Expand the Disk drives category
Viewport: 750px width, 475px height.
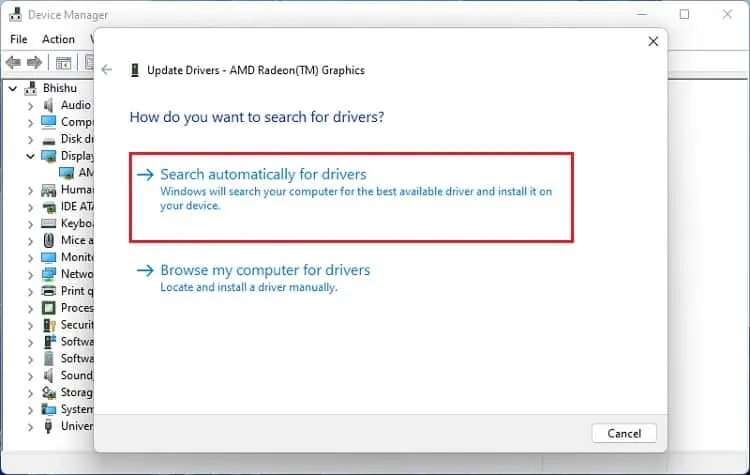31,140
